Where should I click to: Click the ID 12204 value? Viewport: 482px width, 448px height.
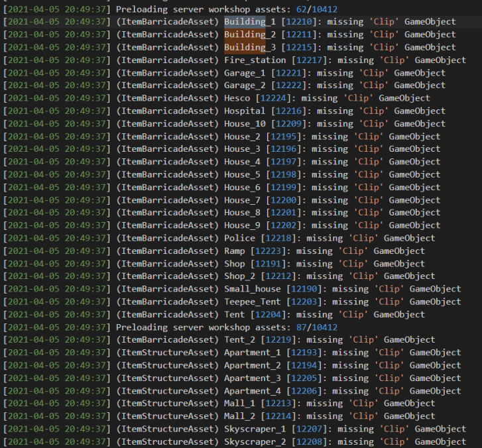click(268, 315)
